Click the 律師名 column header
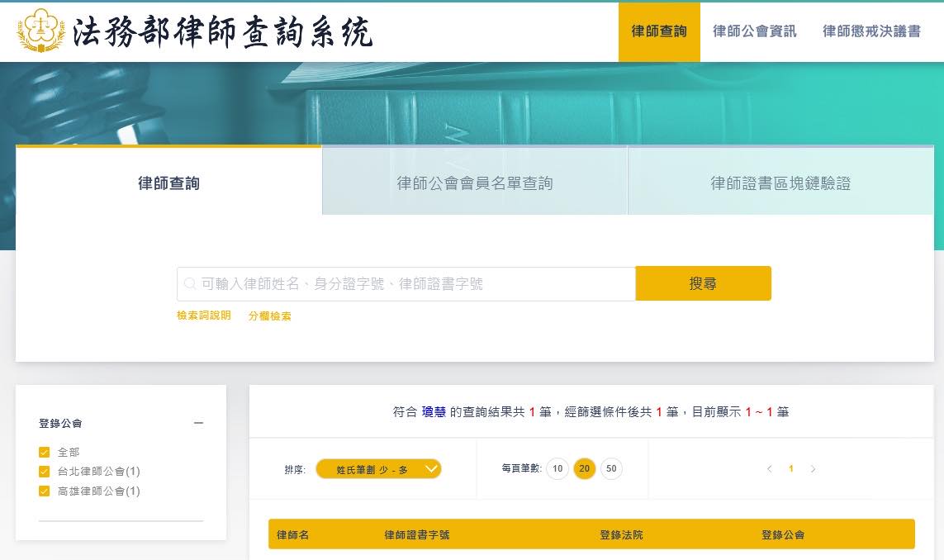The height and width of the screenshot is (560, 944). 292,534
